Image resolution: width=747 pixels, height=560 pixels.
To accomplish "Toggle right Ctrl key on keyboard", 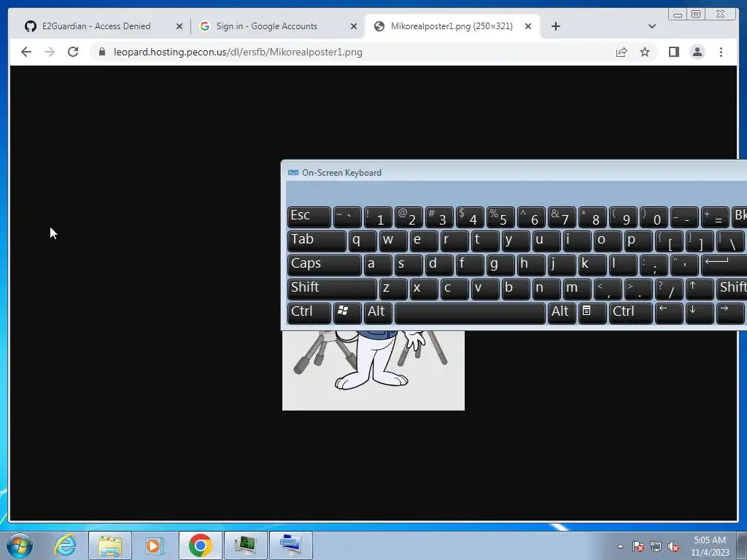I will coord(631,314).
